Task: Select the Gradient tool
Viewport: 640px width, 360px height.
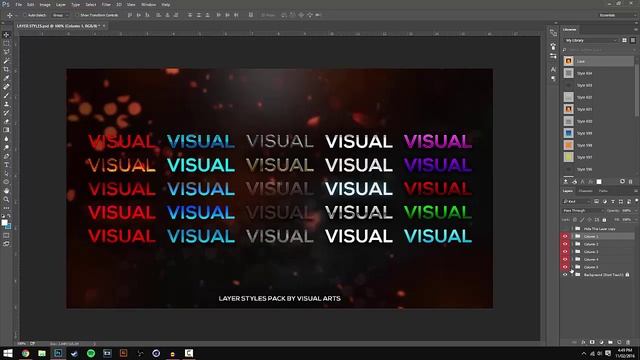Action: point(6,130)
